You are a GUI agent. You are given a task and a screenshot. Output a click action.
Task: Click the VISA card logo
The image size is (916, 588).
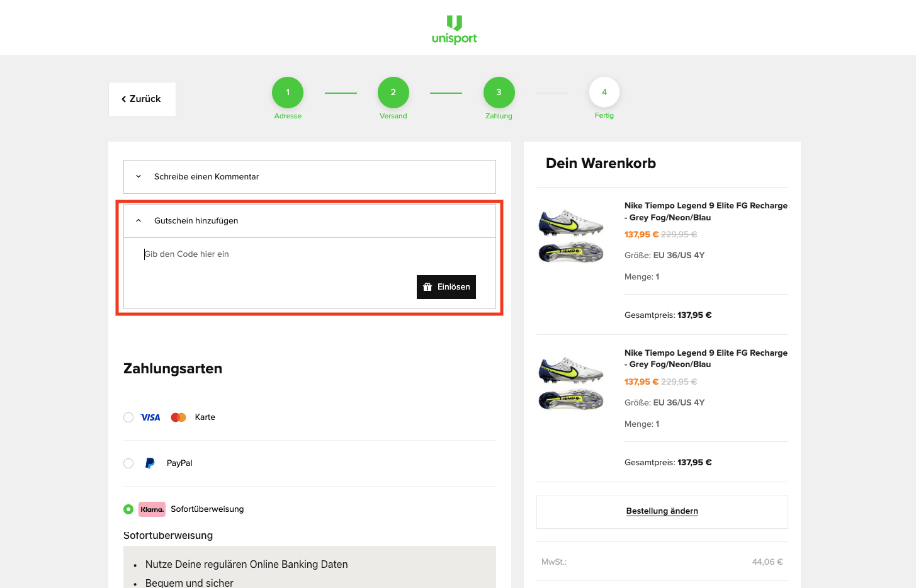tap(150, 417)
